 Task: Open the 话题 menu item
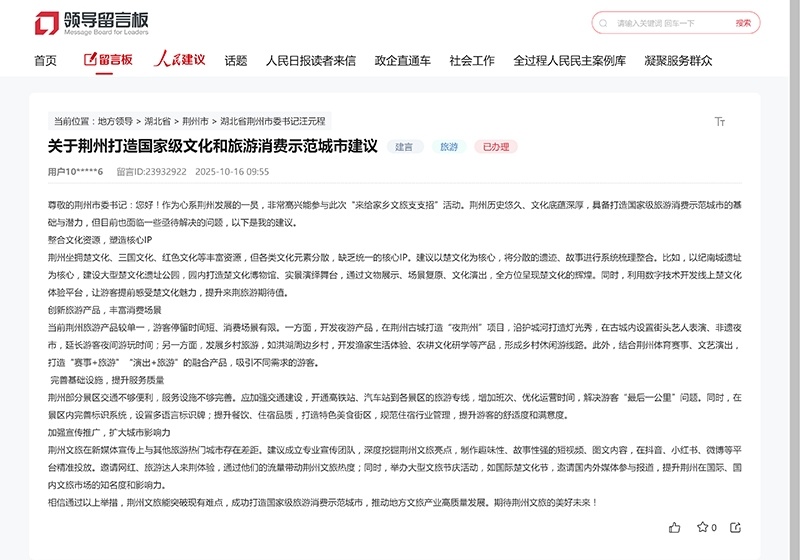click(x=236, y=60)
